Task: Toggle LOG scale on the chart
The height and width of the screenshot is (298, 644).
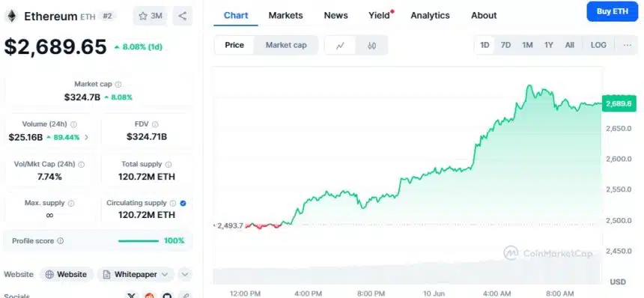Action: pos(598,45)
